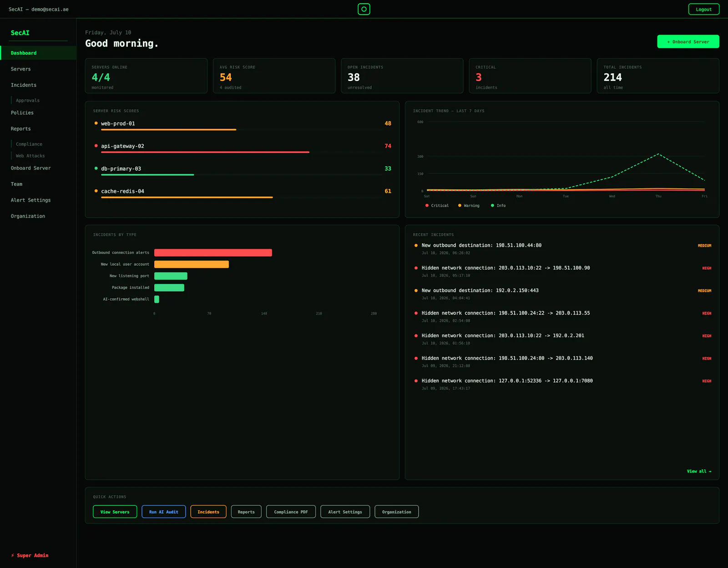Click the Package installed bar
Image resolution: width=728 pixels, height=568 pixels.
tap(169, 288)
